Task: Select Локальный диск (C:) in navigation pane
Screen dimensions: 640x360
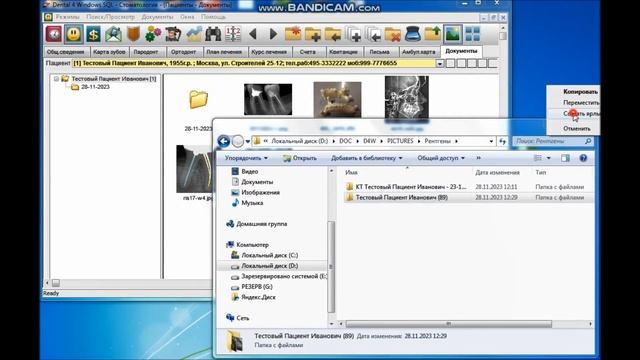Action: click(x=269, y=255)
